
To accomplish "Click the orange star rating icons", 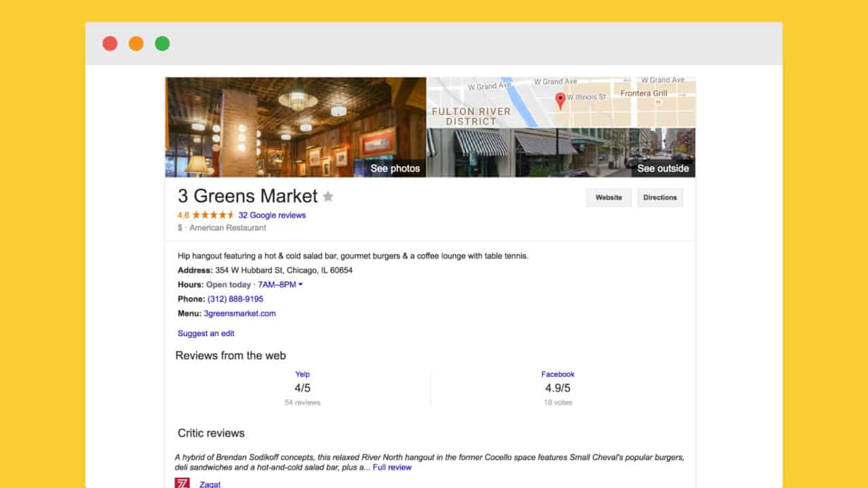I will pos(213,215).
